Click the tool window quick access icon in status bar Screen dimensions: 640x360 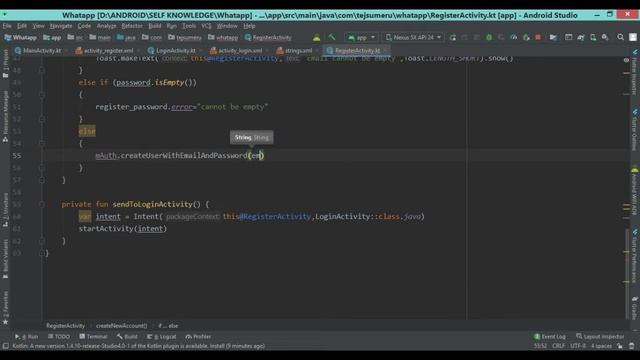pyautogui.click(x=5, y=346)
